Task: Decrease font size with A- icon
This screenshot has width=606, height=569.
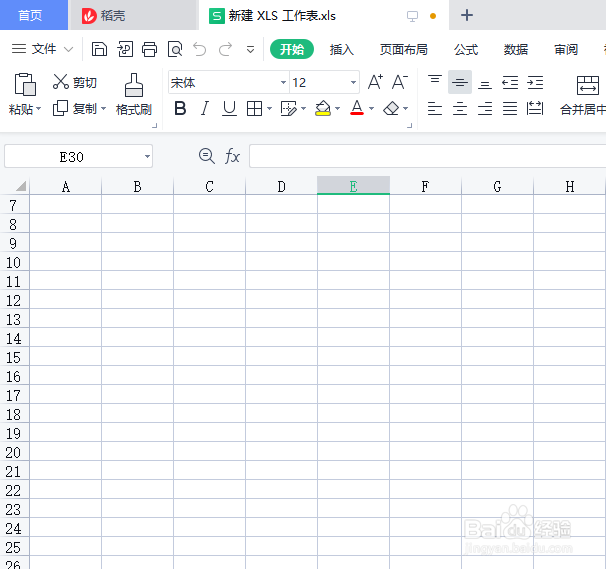Action: pos(400,82)
